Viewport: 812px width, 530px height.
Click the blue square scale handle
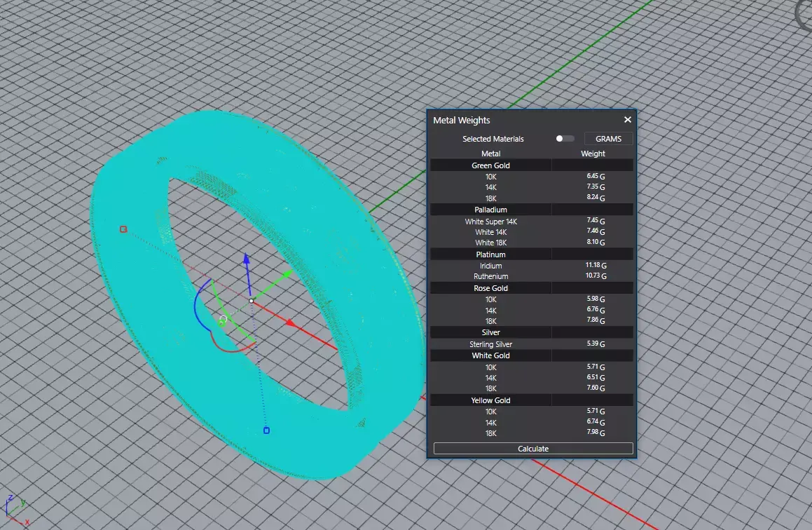click(x=266, y=430)
